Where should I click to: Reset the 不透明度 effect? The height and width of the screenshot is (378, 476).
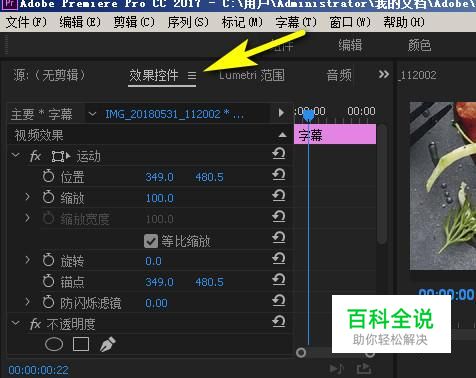pyautogui.click(x=279, y=321)
